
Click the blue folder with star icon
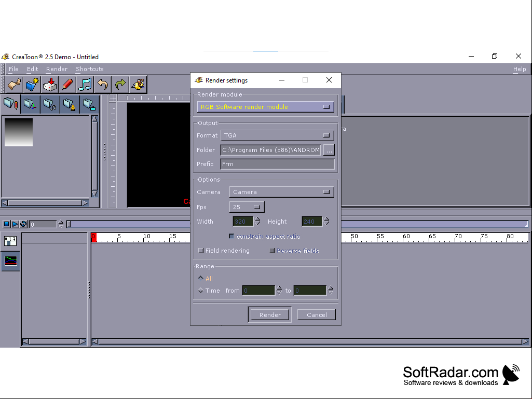[x=32, y=84]
